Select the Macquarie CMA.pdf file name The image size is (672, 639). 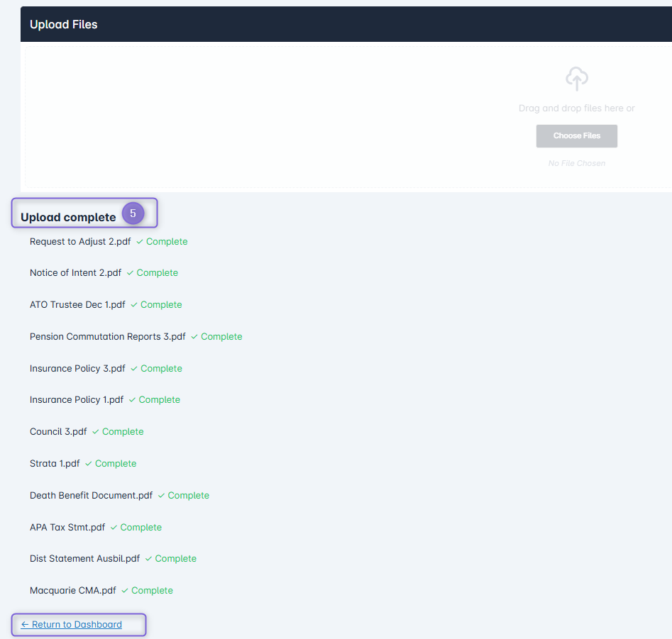(x=73, y=590)
